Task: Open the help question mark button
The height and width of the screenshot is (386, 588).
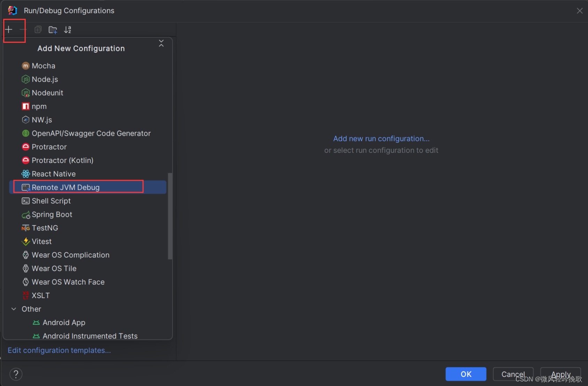Action: 16,374
